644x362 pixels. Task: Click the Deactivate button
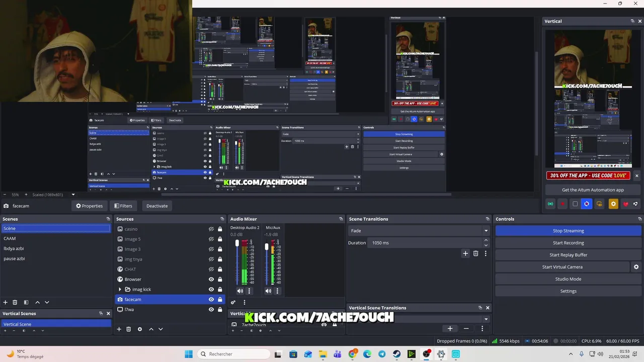(x=157, y=206)
